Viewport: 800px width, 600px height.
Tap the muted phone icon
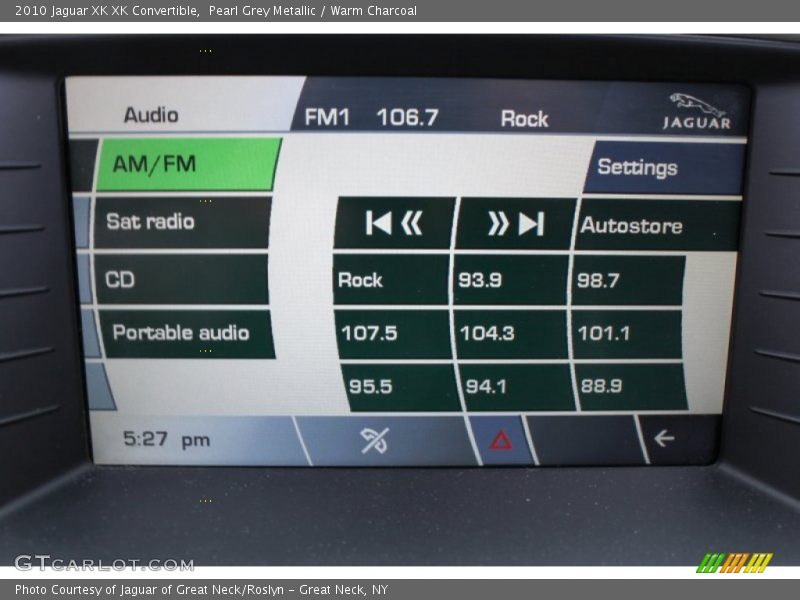click(x=375, y=440)
